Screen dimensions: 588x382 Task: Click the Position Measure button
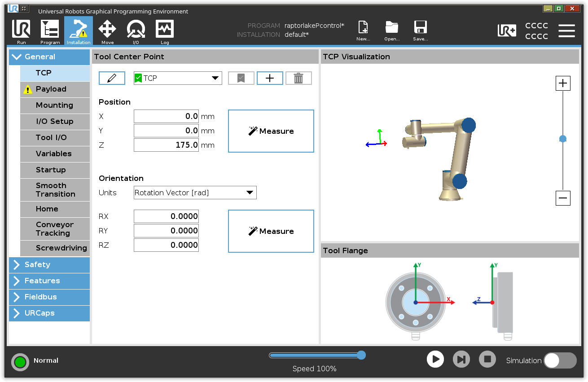[271, 131]
